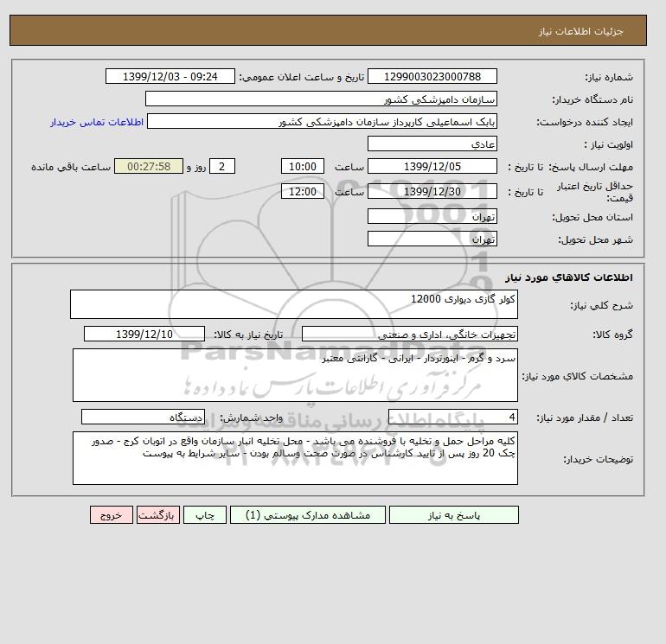
Task: Click the label تاریخ نیاز به کالا
Action: click(x=248, y=335)
